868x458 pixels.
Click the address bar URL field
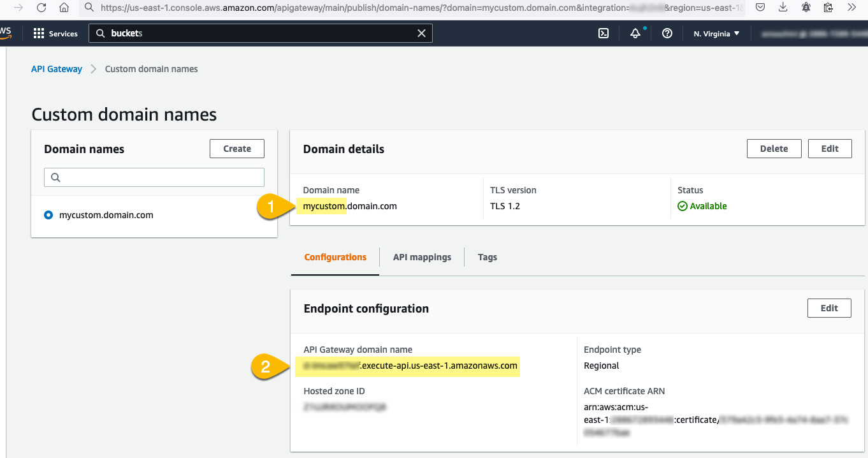[412, 8]
